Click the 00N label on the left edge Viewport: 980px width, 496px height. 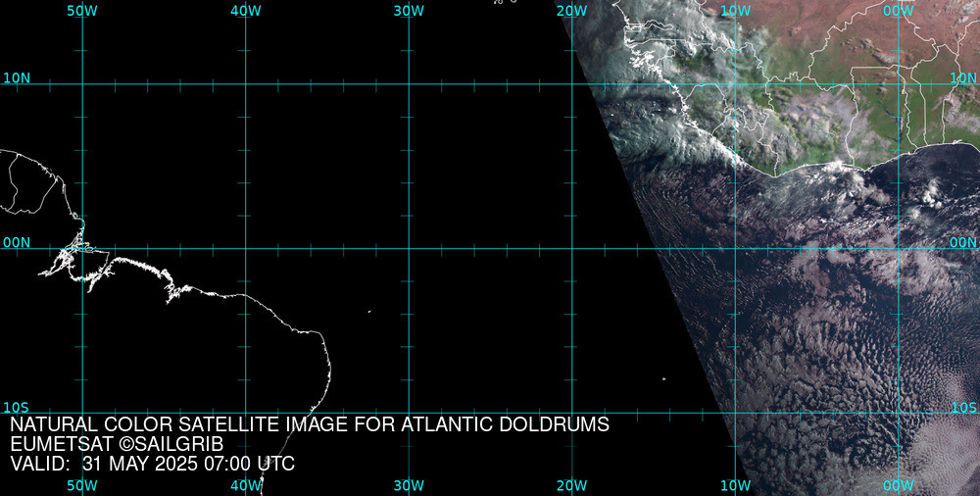17,243
